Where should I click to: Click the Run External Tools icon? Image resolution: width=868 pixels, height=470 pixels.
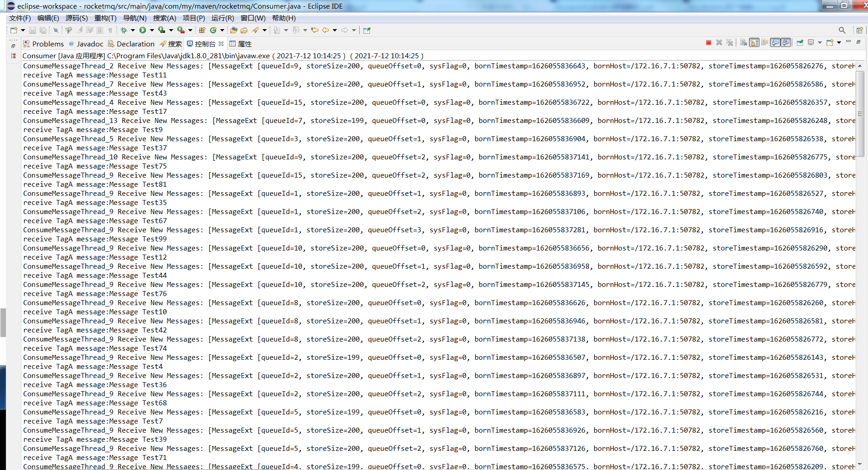click(x=181, y=30)
